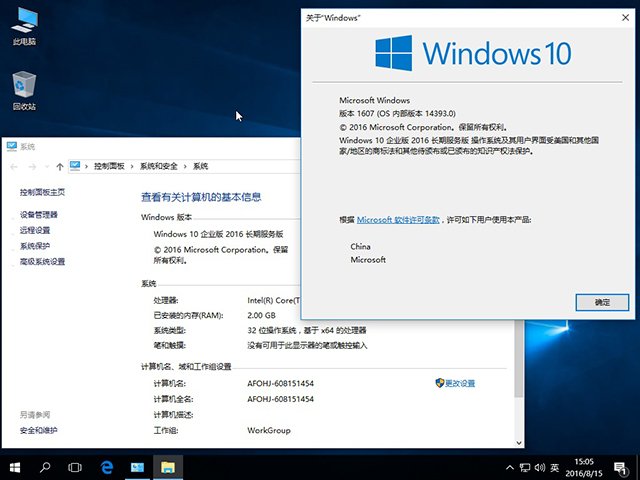
Task: Click the System window title bar icon
Action: [11, 146]
